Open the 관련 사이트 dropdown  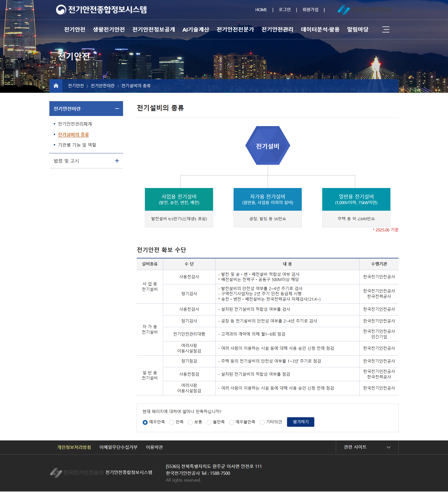click(367, 447)
